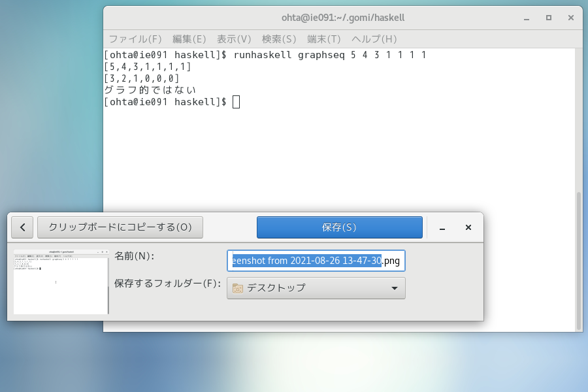This screenshot has height=392, width=588.
Task: Click the desktop folder icon in folder selector
Action: coord(238,288)
